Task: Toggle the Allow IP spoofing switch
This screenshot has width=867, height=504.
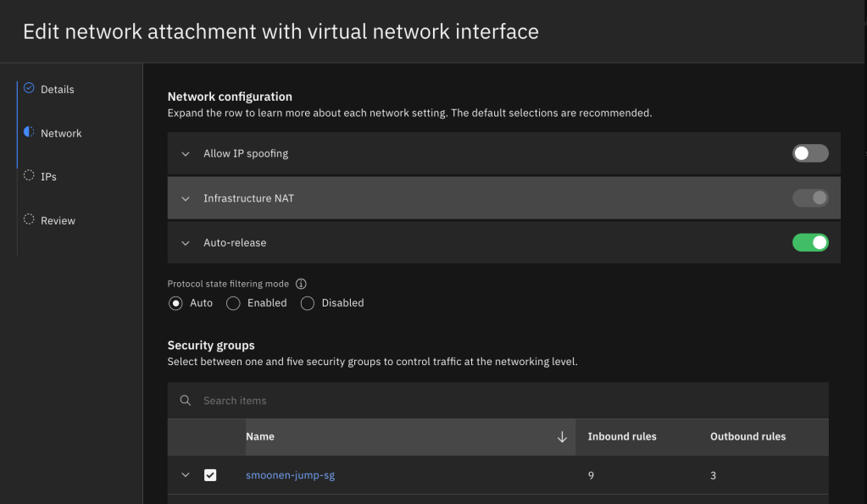Action: tap(810, 153)
